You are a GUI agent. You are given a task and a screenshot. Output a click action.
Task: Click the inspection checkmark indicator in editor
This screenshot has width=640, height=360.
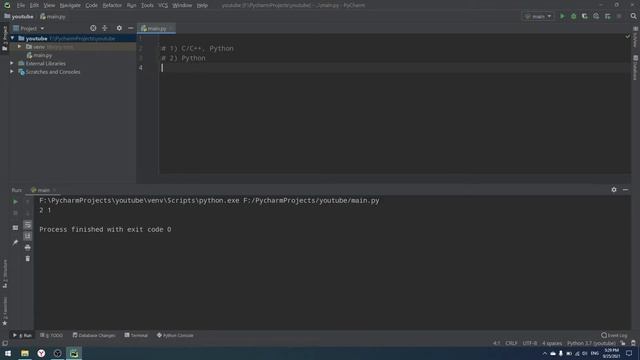click(x=628, y=37)
